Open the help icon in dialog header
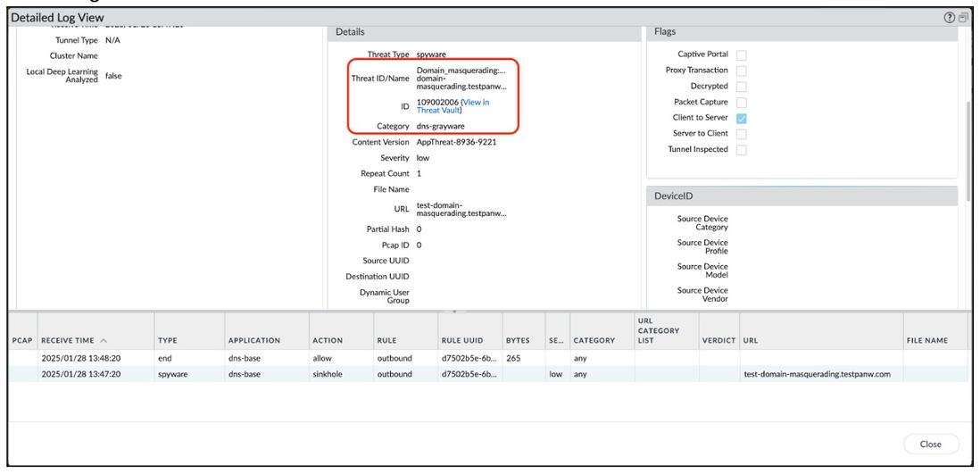Image resolution: width=980 pixels, height=474 pixels. pos(950,18)
